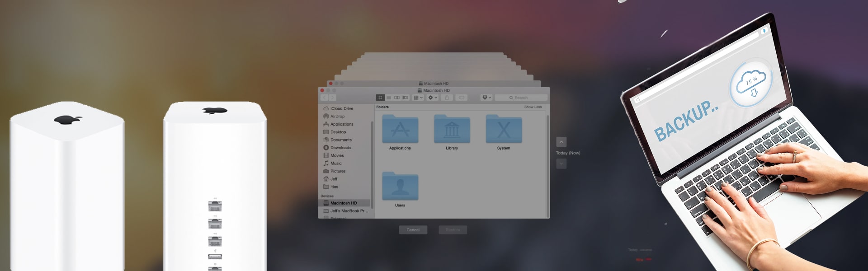Click the Finder back arrow
Image resolution: width=868 pixels, height=271 pixels.
(x=325, y=98)
